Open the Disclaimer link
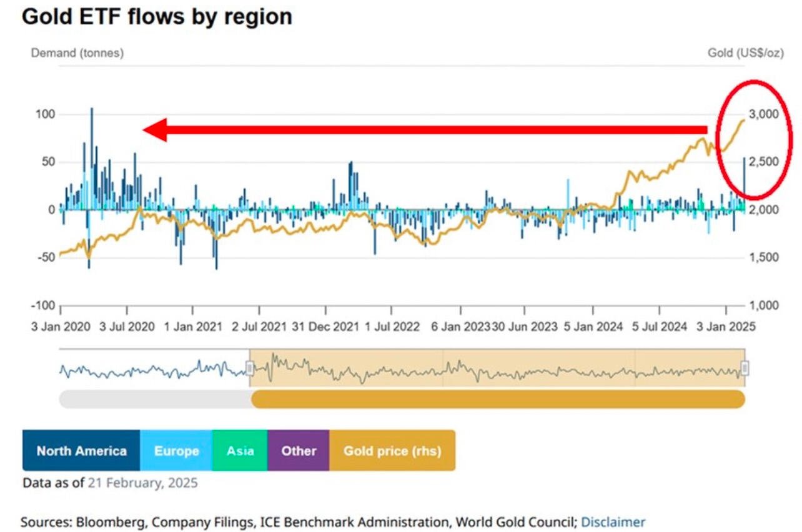 point(613,521)
